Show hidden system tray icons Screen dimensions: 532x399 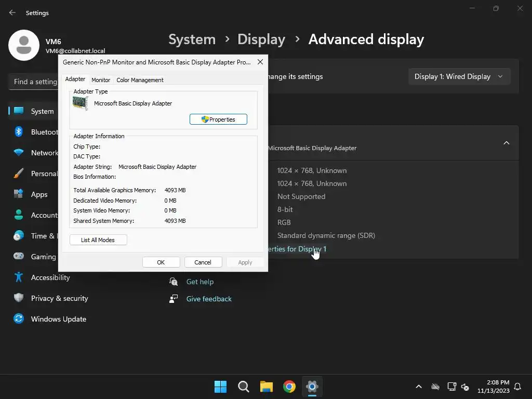tap(419, 387)
